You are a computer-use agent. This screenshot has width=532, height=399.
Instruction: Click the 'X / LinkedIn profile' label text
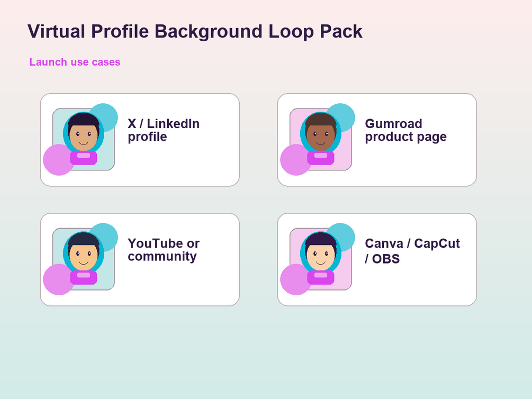click(164, 130)
